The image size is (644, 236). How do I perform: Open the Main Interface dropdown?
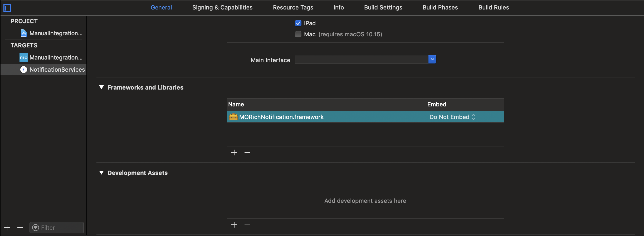pyautogui.click(x=432, y=60)
